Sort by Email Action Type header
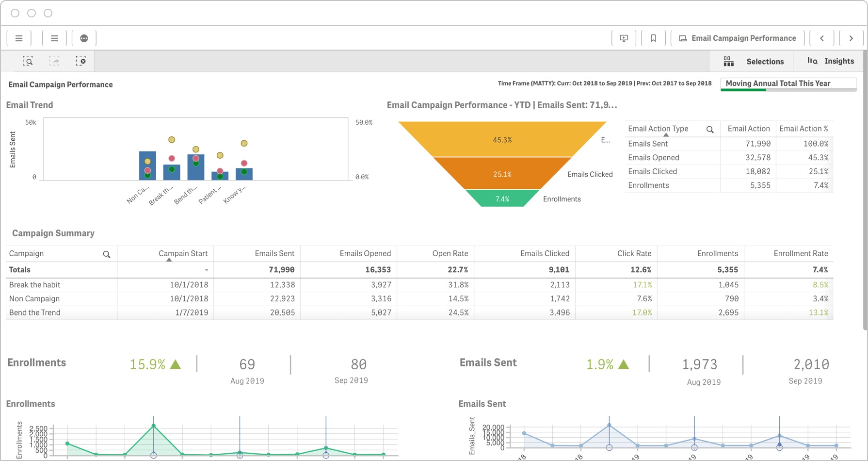 tap(658, 129)
